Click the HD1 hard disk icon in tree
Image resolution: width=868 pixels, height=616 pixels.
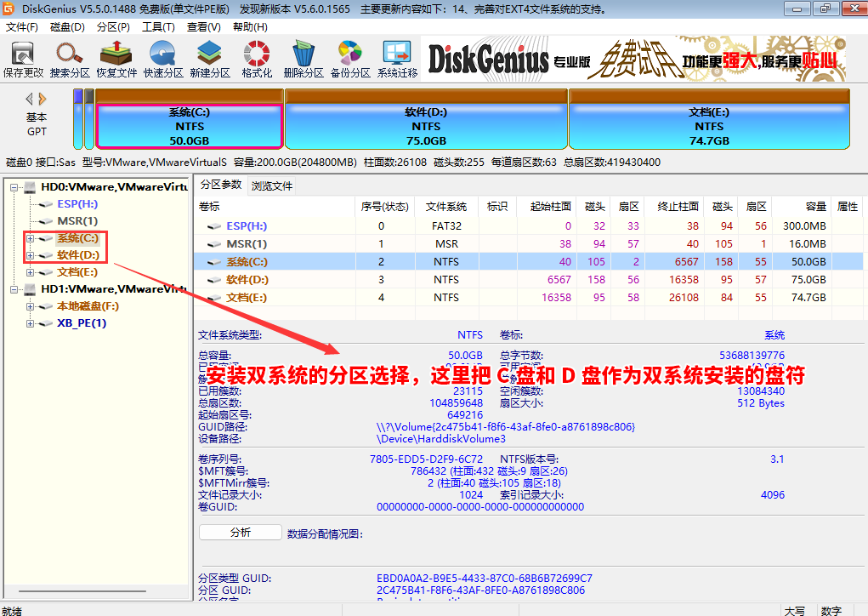(31, 288)
